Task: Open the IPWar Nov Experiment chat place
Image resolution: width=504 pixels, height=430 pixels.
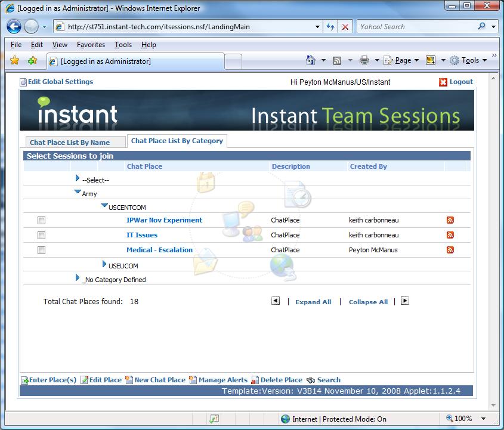Action: 164,220
